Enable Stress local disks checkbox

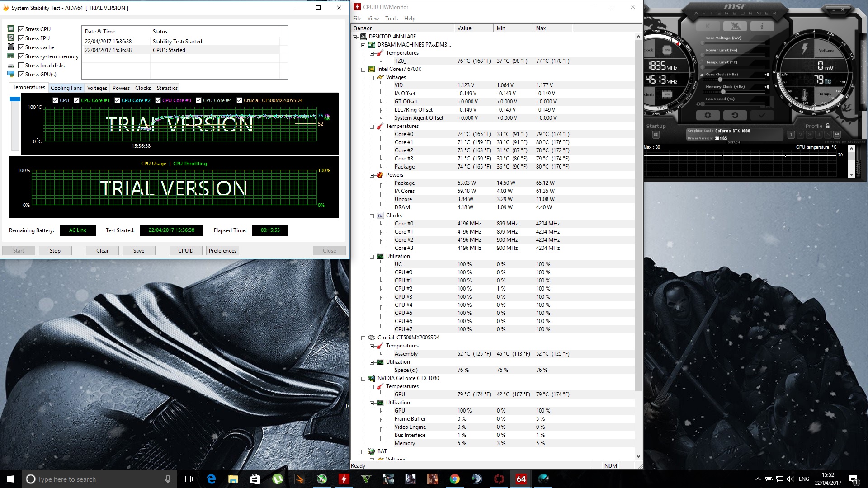click(x=21, y=66)
